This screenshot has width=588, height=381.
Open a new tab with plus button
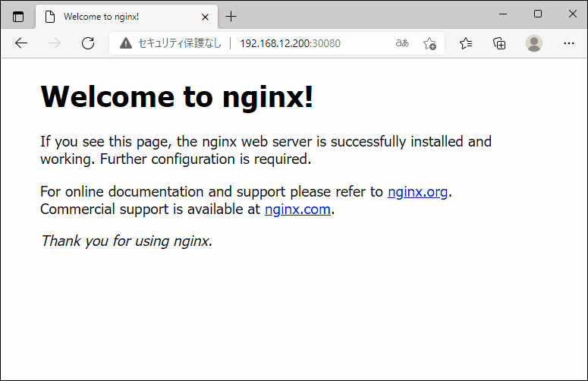point(231,17)
